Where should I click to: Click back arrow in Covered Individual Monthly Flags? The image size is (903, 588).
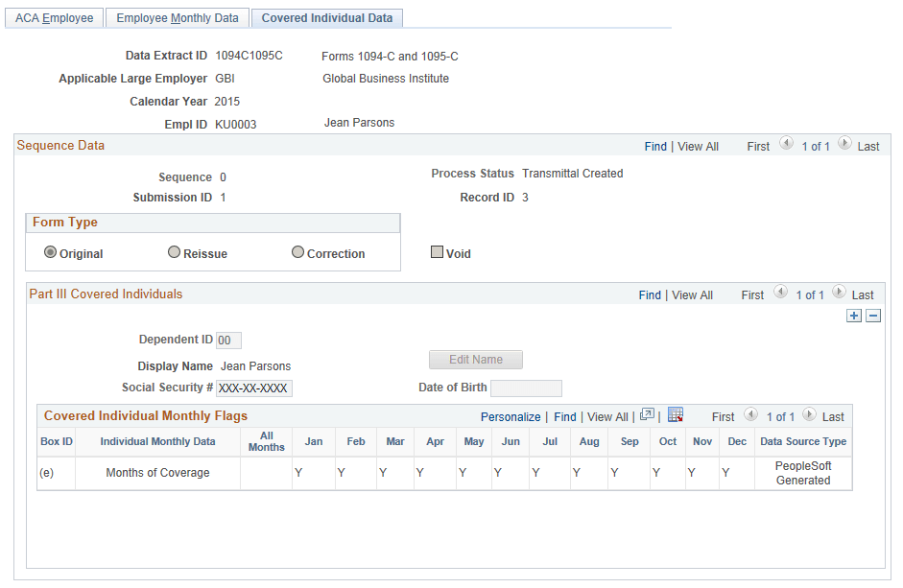click(752, 416)
